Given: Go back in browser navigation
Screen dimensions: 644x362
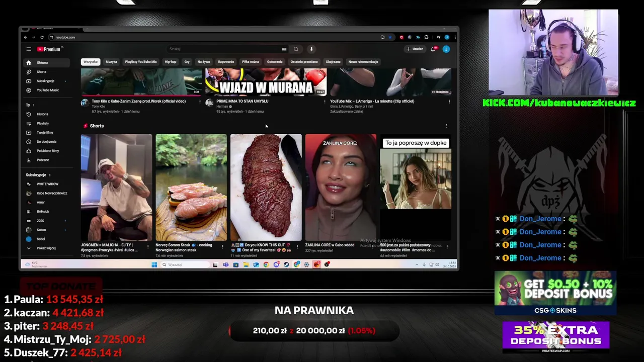Looking at the screenshot, I should point(26,37).
